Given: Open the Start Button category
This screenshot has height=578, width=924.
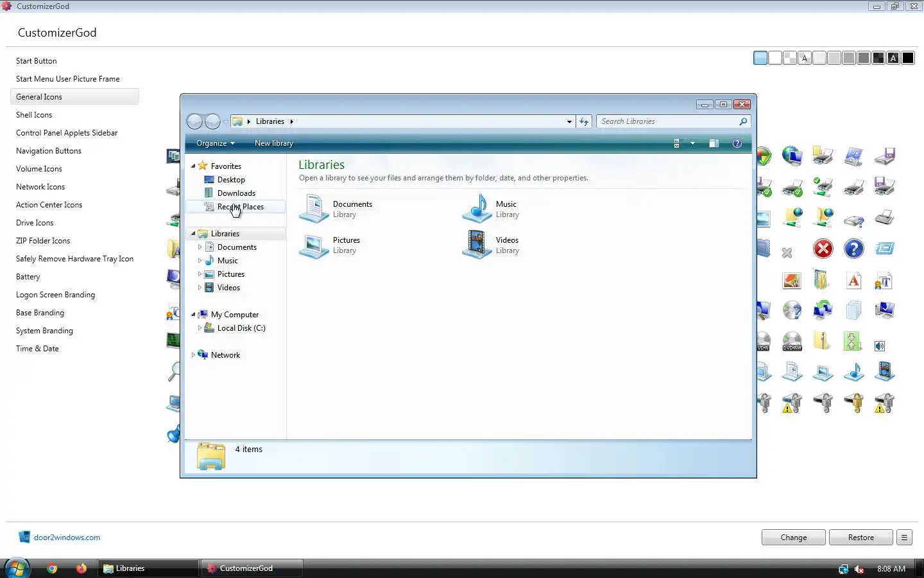Looking at the screenshot, I should [37, 61].
